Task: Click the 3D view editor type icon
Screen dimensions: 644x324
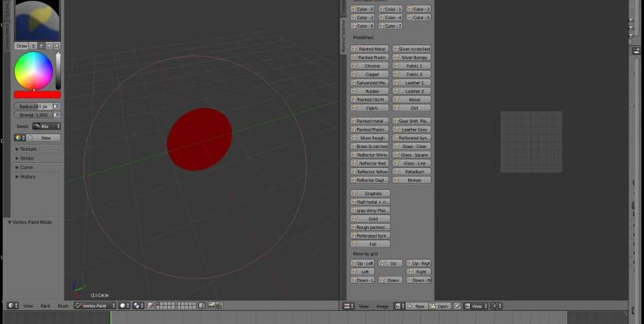Action: point(13,306)
